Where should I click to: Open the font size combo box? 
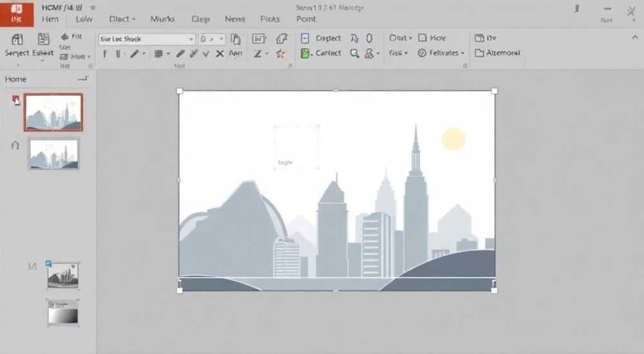(x=212, y=39)
